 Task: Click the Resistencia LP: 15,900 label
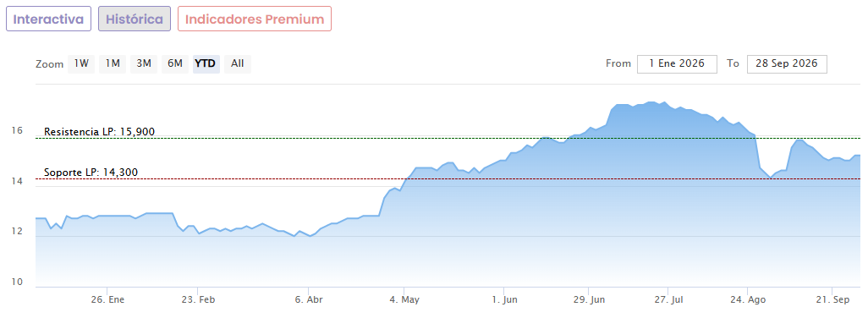[x=100, y=132]
